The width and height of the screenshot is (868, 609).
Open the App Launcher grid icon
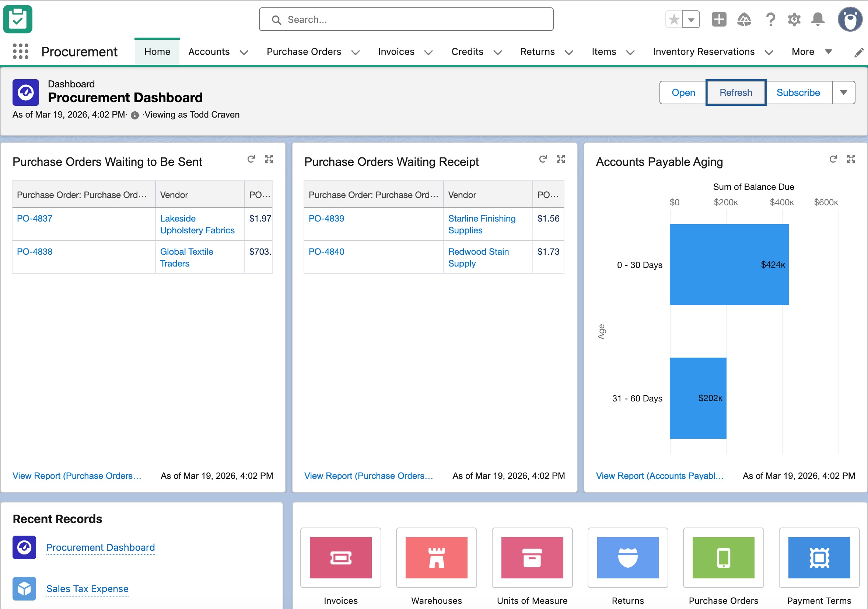20,52
